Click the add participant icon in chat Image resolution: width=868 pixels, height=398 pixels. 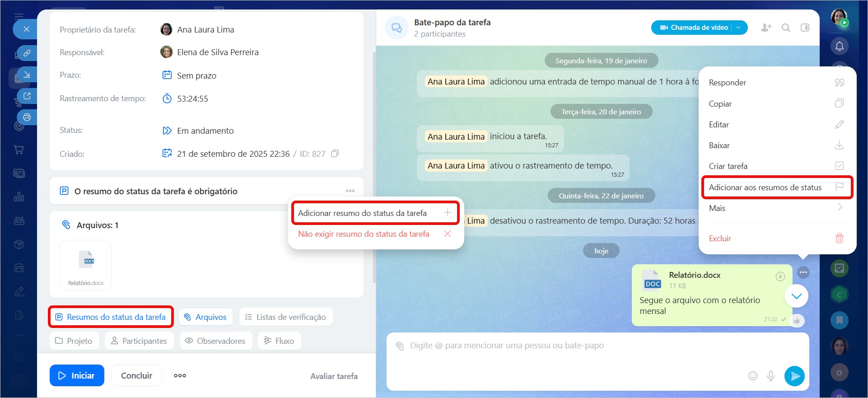click(x=766, y=28)
